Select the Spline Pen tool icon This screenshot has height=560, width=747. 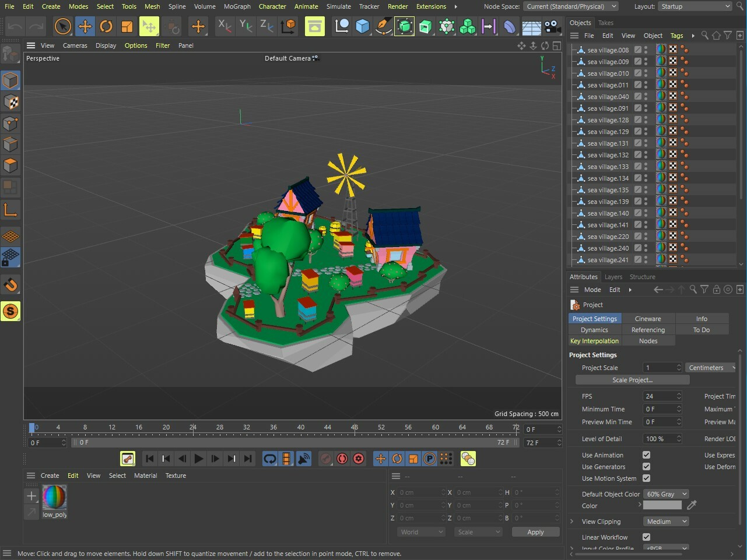click(x=383, y=26)
